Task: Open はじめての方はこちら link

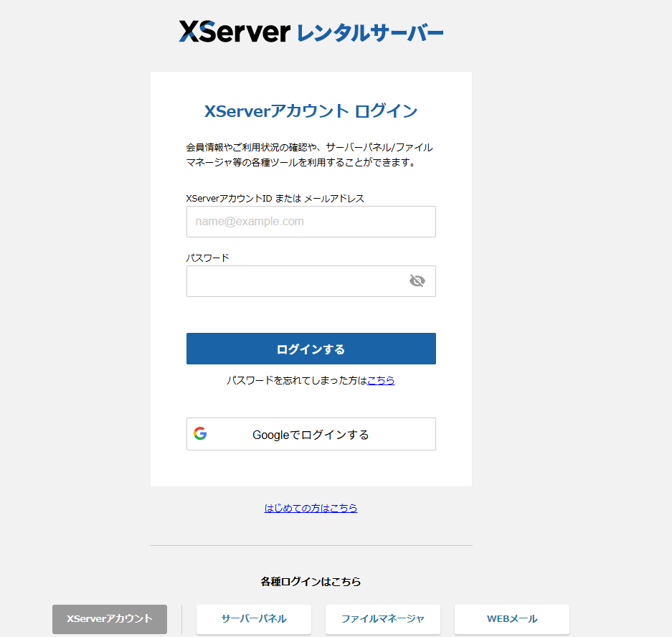Action: coord(311,508)
